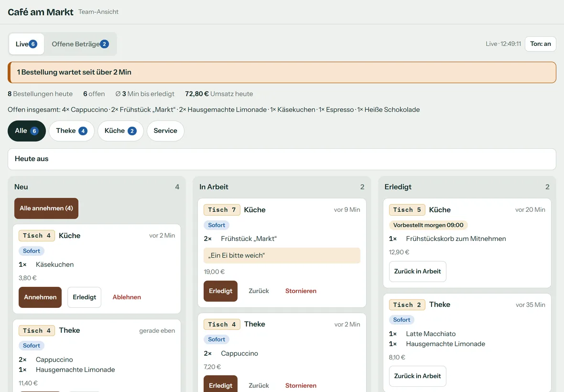Send Latte Macchiato order Zurück in Arbeit
Screen dimensions: 564x392
click(418, 376)
